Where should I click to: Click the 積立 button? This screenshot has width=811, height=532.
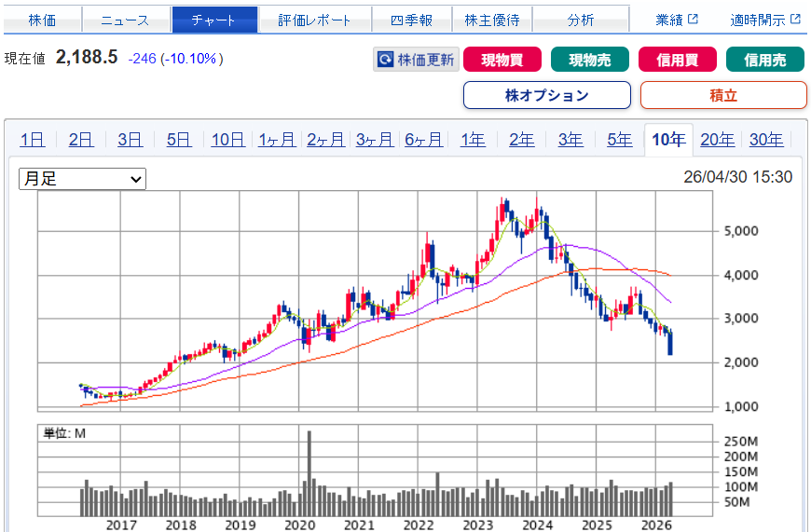coord(722,95)
